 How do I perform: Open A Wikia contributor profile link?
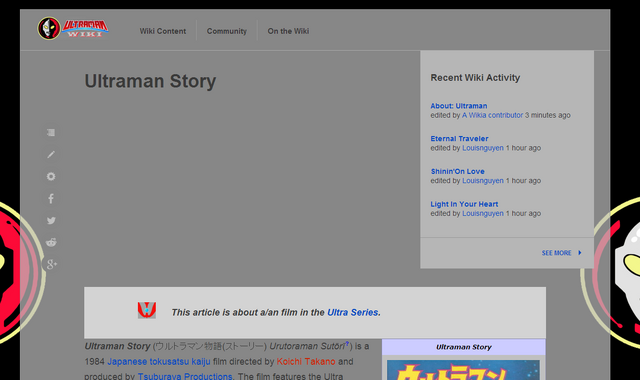click(x=492, y=115)
